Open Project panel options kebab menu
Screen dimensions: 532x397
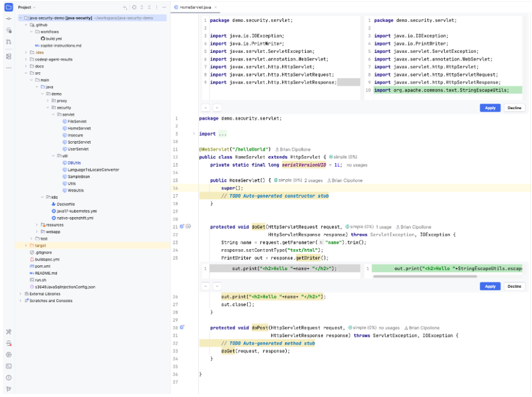(156, 7)
